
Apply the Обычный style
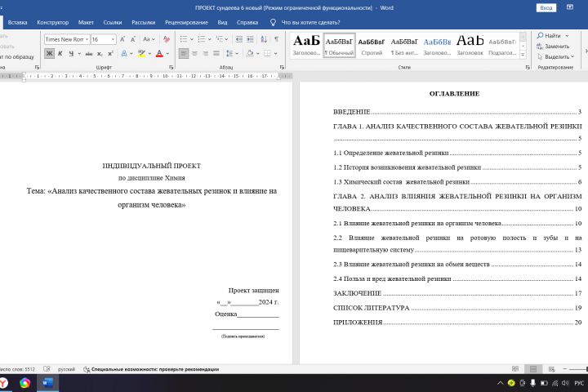pos(339,46)
